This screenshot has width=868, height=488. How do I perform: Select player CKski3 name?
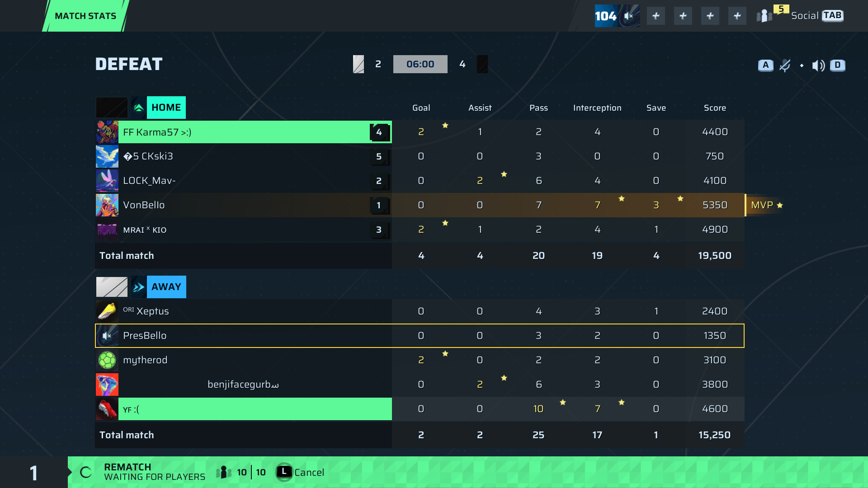click(148, 156)
